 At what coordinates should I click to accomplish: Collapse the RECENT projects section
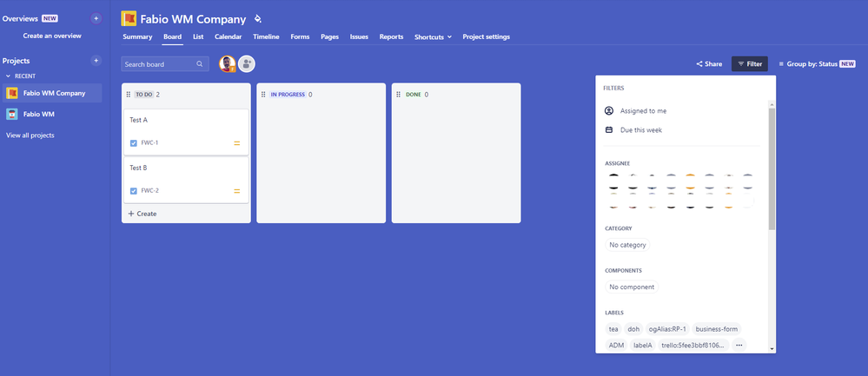coord(9,76)
